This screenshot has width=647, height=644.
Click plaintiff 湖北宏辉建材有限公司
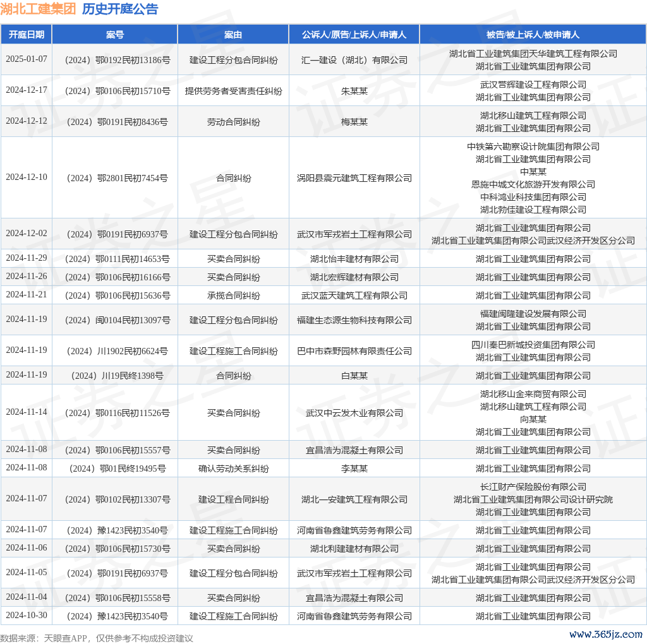click(x=354, y=277)
